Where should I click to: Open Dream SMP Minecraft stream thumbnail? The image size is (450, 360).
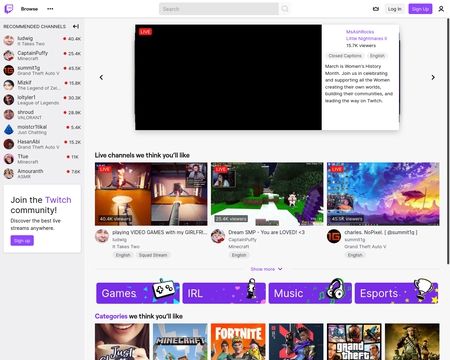(x=267, y=194)
